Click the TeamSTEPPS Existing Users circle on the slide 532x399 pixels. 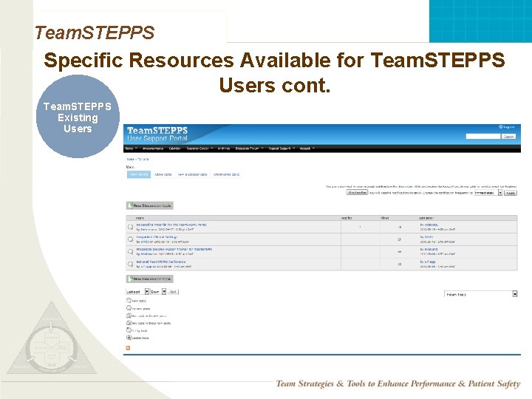[x=78, y=117]
